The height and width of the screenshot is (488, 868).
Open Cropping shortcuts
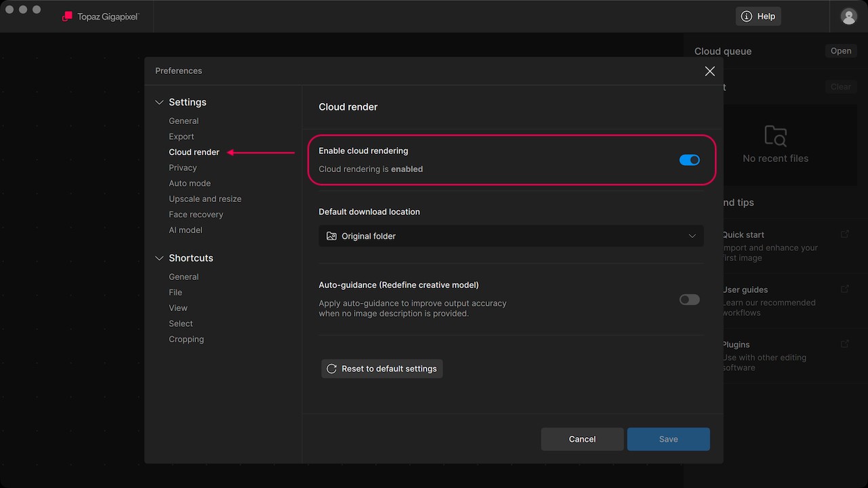[x=186, y=339]
